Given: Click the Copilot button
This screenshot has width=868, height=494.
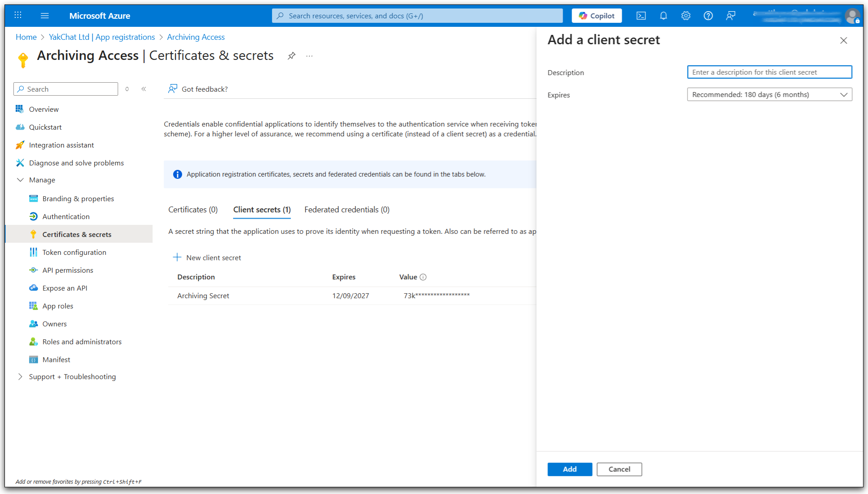Looking at the screenshot, I should 596,16.
